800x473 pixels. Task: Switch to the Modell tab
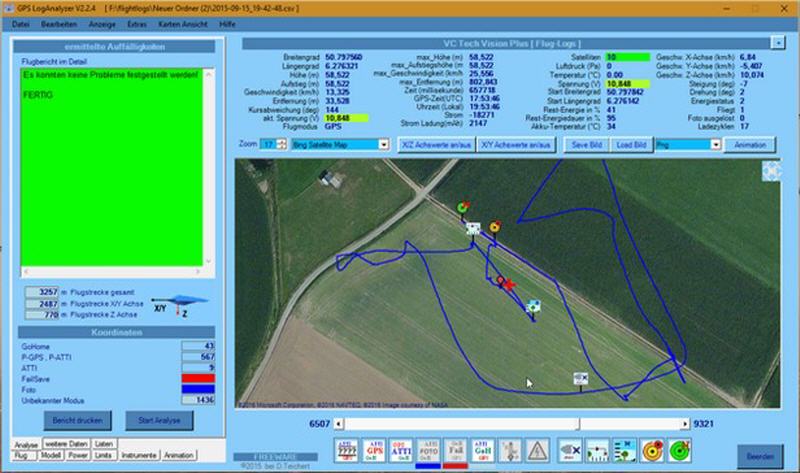51,455
